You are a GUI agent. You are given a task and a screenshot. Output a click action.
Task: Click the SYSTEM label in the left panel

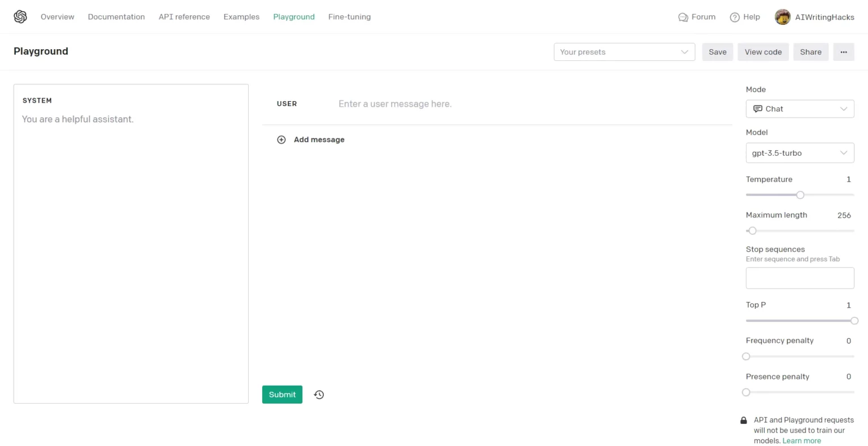pos(37,100)
